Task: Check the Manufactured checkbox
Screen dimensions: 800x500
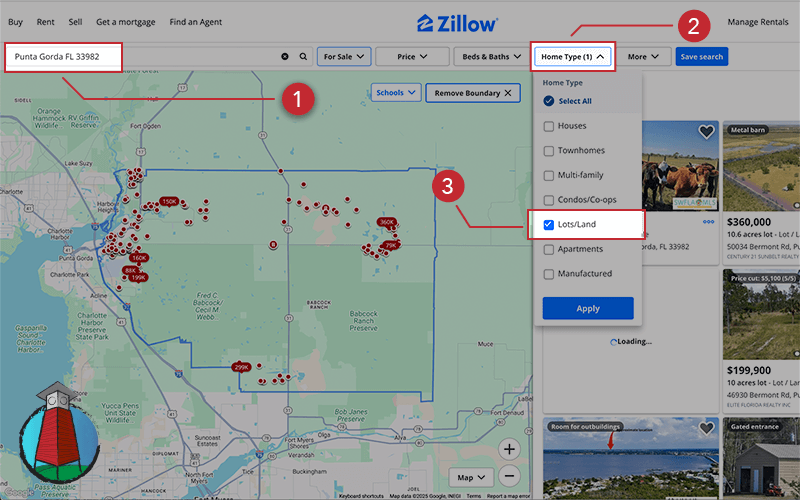Action: coord(548,274)
